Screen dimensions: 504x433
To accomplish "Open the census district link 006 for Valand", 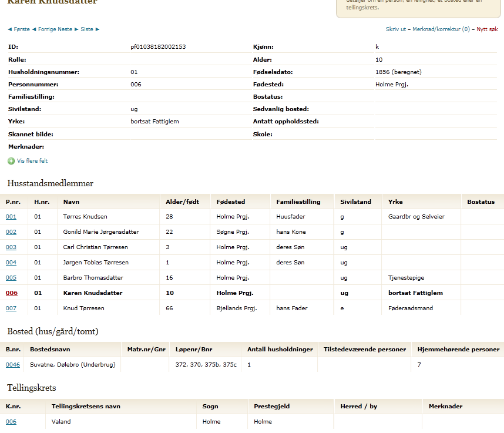I will 11,421.
